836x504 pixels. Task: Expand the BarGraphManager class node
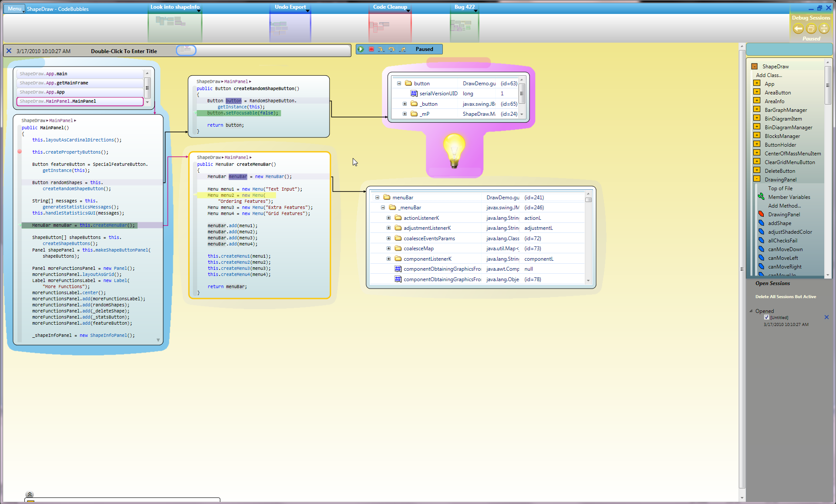(x=757, y=109)
